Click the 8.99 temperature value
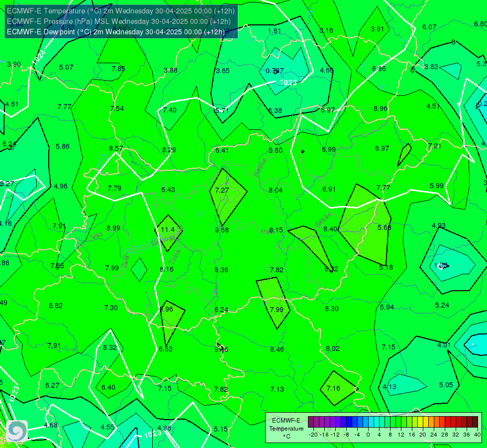Image resolution: width=487 pixels, height=448 pixels. (113, 228)
